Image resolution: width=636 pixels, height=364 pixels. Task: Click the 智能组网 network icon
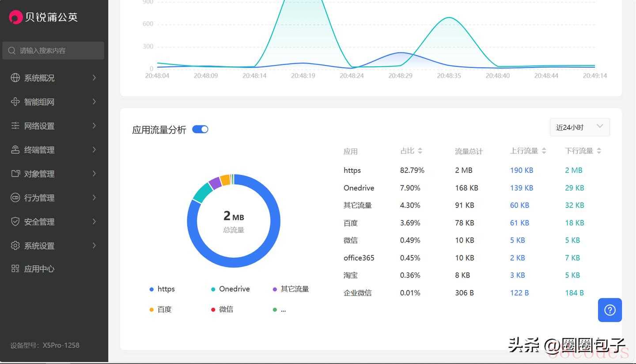pyautogui.click(x=15, y=102)
